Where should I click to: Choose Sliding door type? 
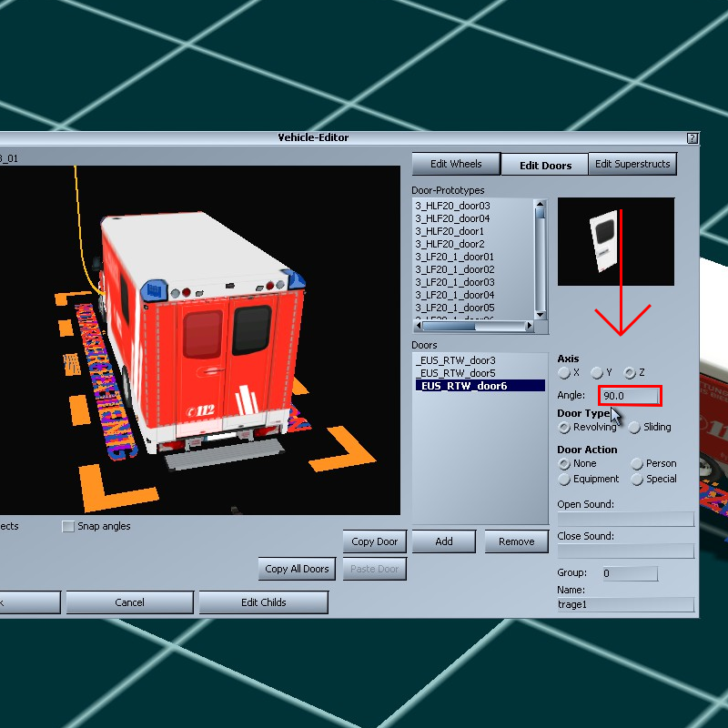[x=634, y=428]
